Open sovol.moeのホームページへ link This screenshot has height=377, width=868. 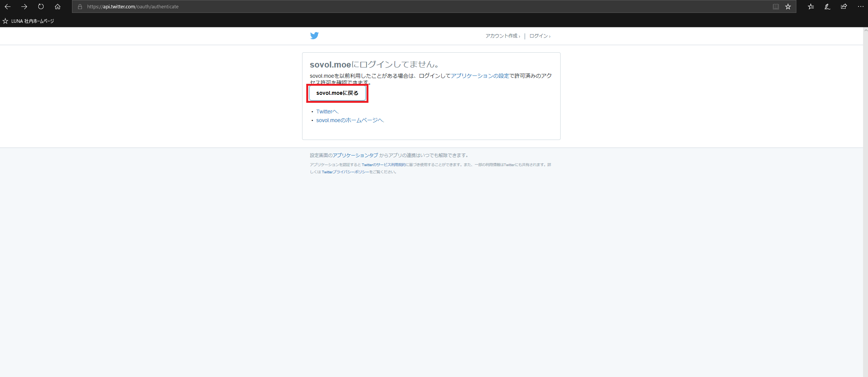(x=350, y=120)
